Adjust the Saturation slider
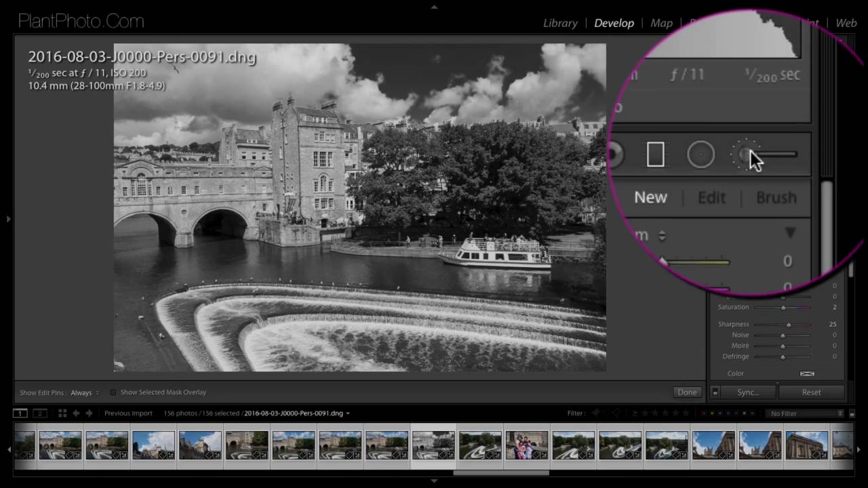Viewport: 868px width, 488px height. (x=783, y=308)
